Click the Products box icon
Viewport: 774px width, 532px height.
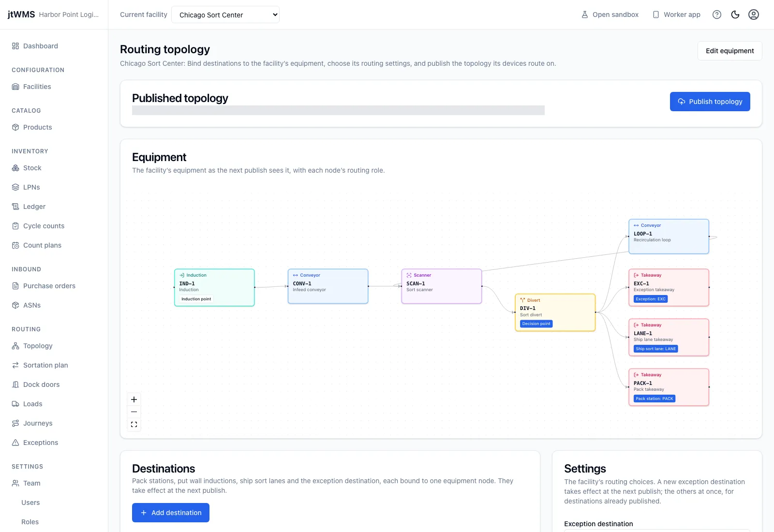pos(15,127)
